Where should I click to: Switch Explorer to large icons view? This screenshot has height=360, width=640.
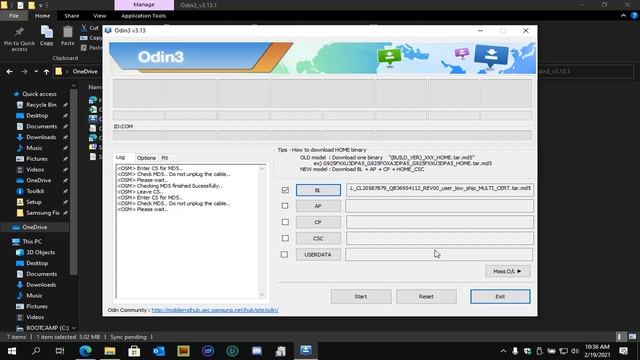[632, 337]
